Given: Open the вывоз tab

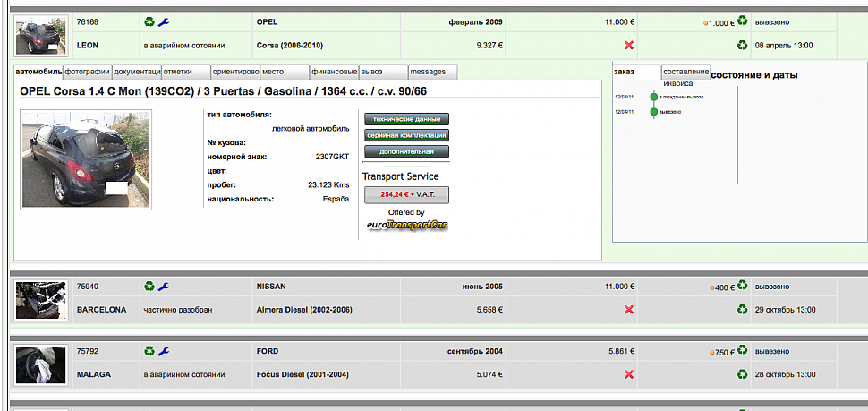Looking at the screenshot, I should [x=383, y=72].
